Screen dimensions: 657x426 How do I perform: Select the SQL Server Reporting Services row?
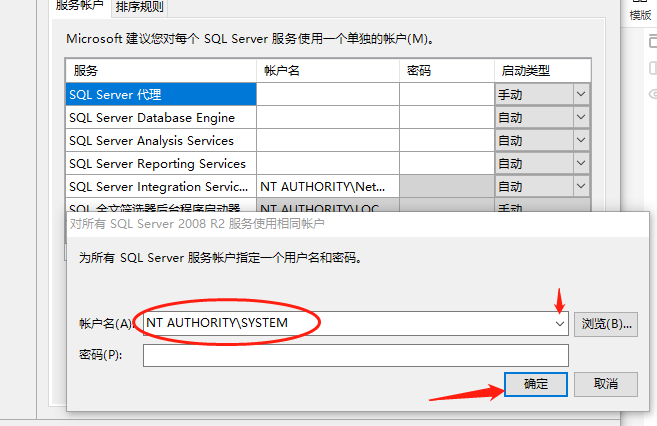[161, 163]
